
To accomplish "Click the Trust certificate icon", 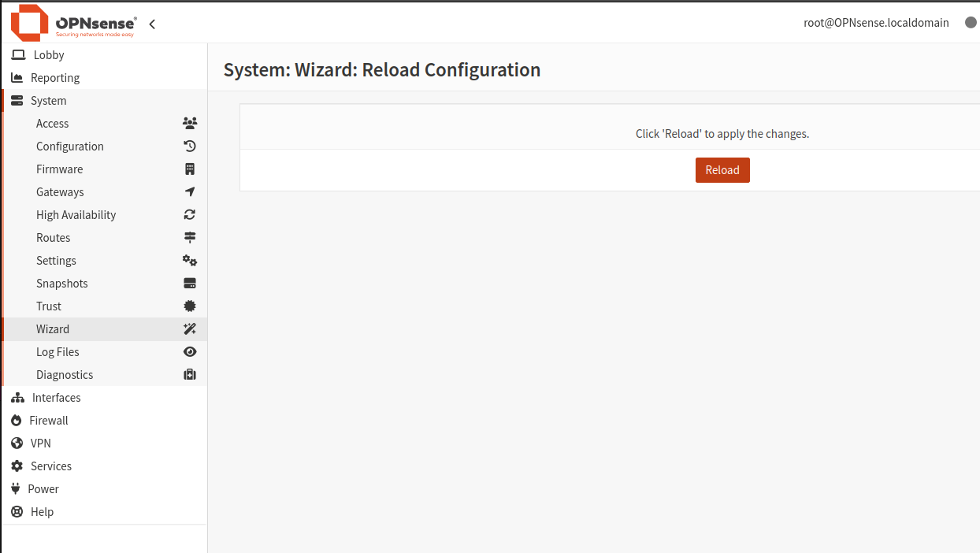I will [190, 306].
